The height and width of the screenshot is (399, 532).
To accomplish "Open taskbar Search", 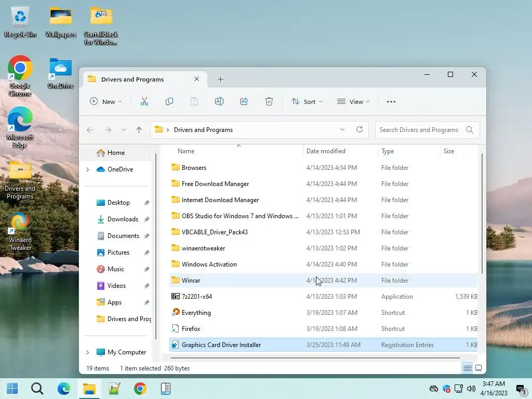I will click(x=37, y=389).
